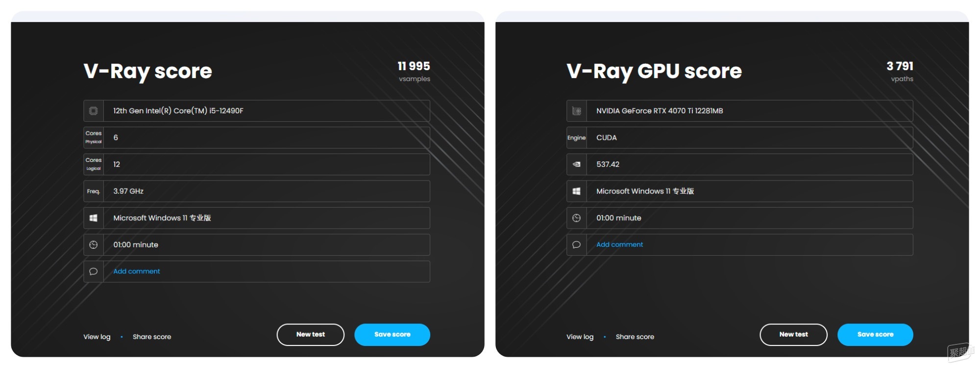
Task: Start a New test in V-Ray score panel
Action: click(x=311, y=335)
